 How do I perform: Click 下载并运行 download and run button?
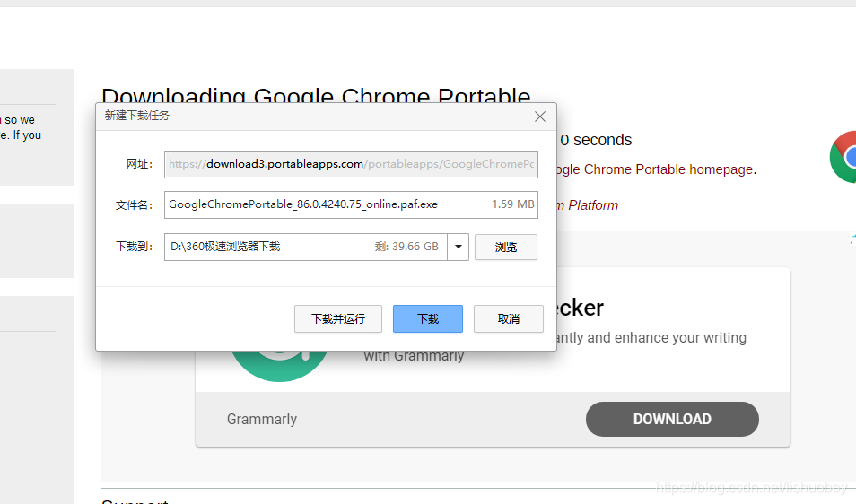click(338, 318)
